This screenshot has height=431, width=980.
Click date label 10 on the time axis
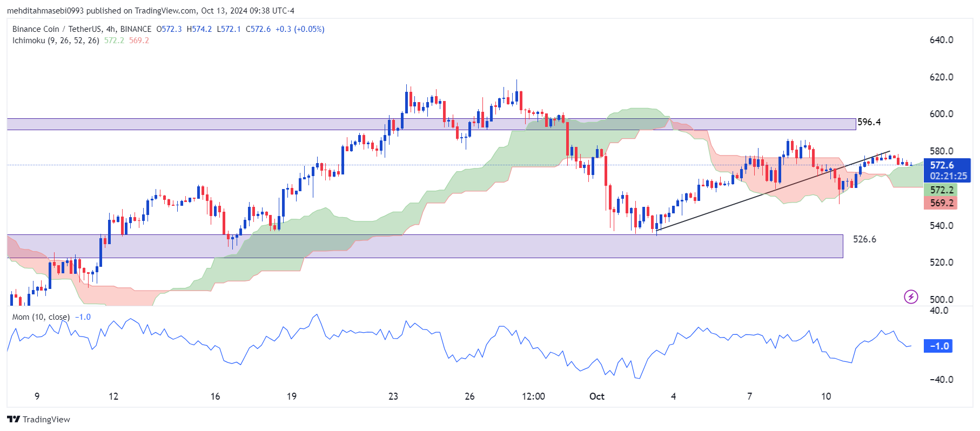(826, 396)
